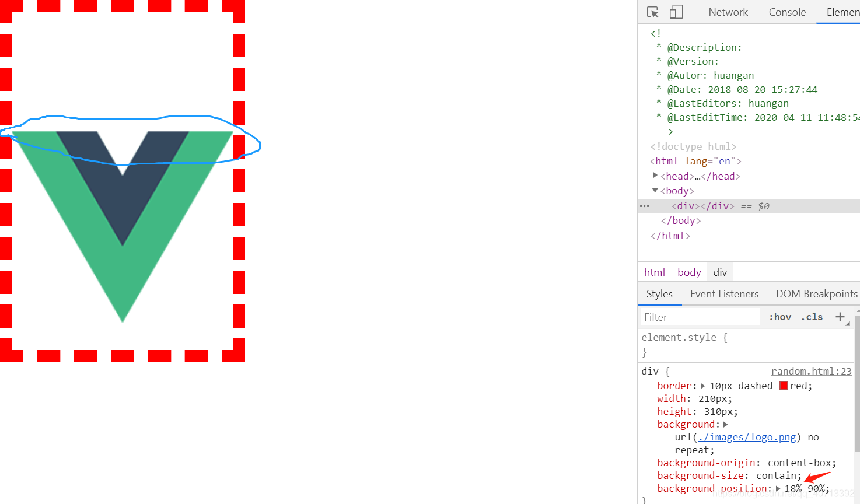
Task: Open the three-dot actions beside div row
Action: click(x=645, y=206)
